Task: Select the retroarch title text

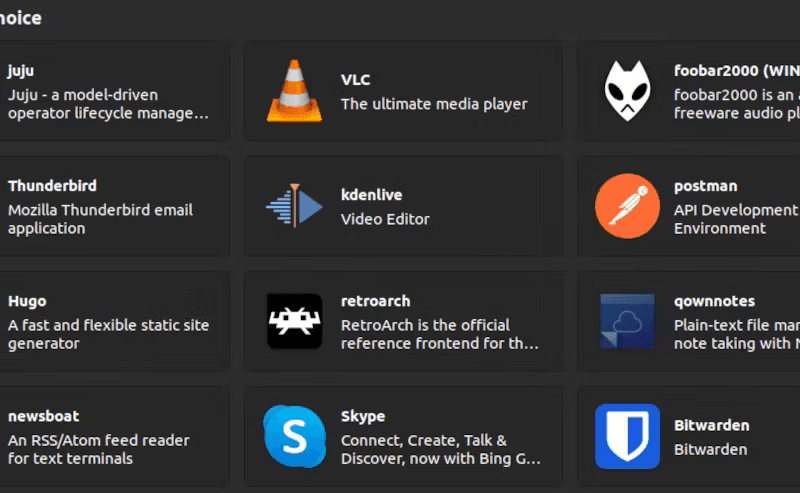Action: point(376,301)
